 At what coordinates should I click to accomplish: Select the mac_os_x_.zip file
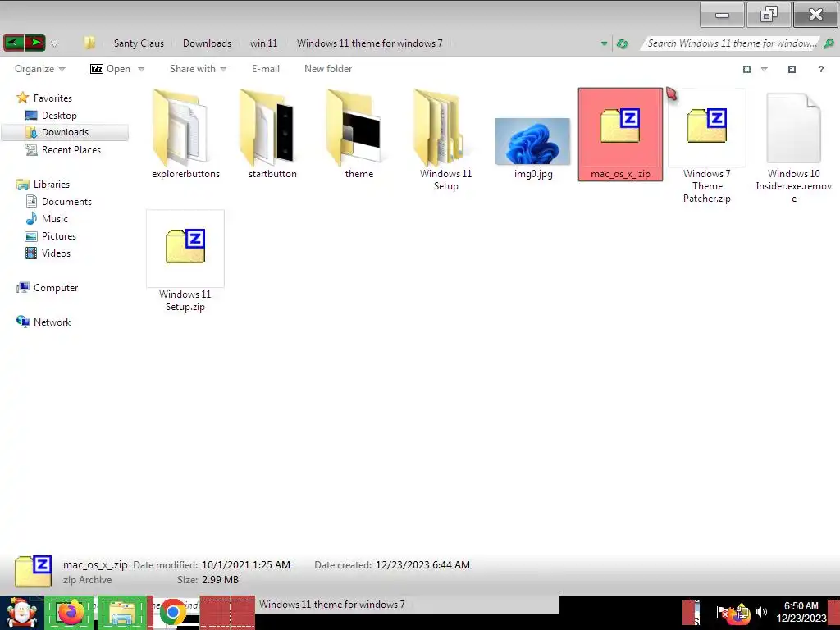(x=620, y=135)
